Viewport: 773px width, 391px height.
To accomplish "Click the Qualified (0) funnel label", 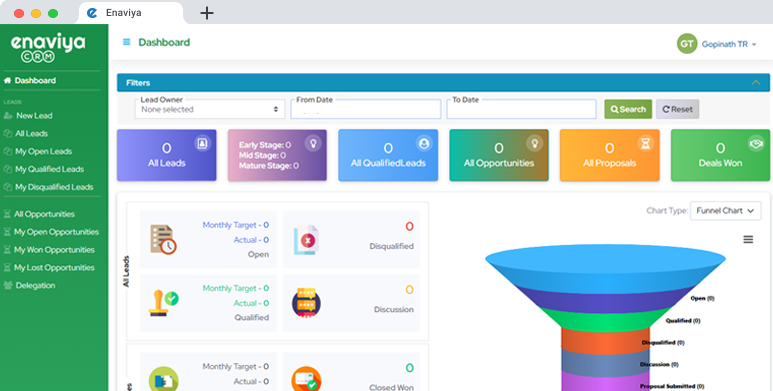I will [x=683, y=320].
